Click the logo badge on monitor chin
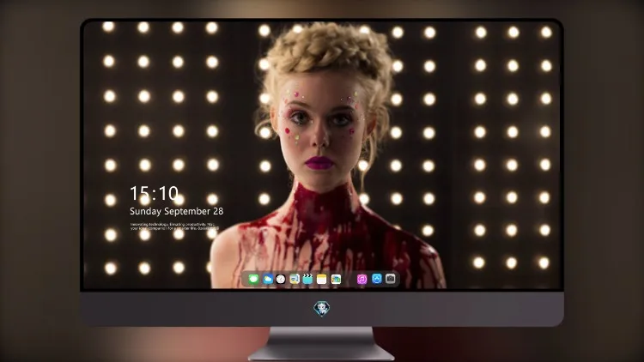The image size is (644, 362). click(x=322, y=309)
